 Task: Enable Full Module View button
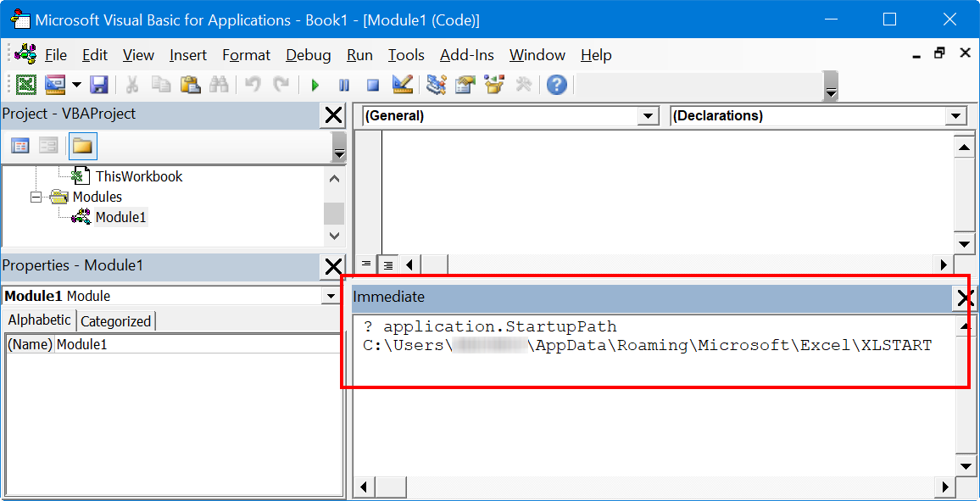point(387,265)
